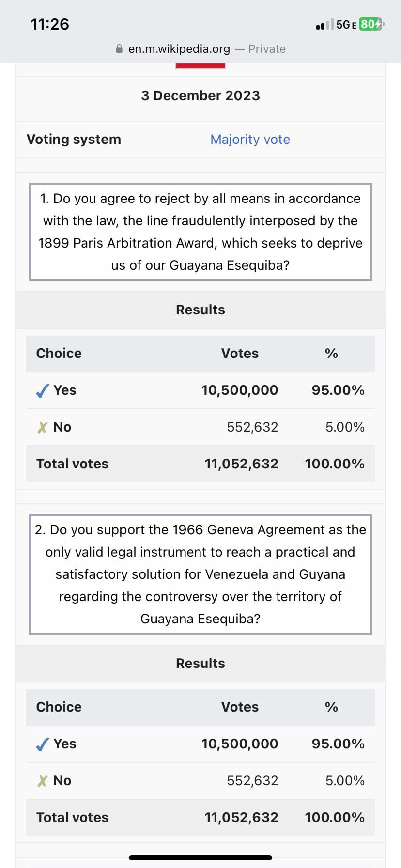Tap the 3 December 2023 date heading

200,95
